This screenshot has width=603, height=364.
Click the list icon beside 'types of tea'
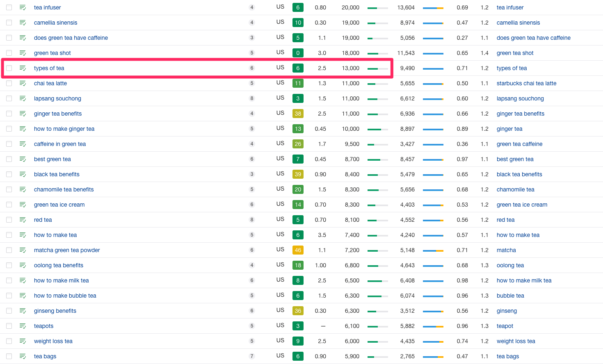23,68
